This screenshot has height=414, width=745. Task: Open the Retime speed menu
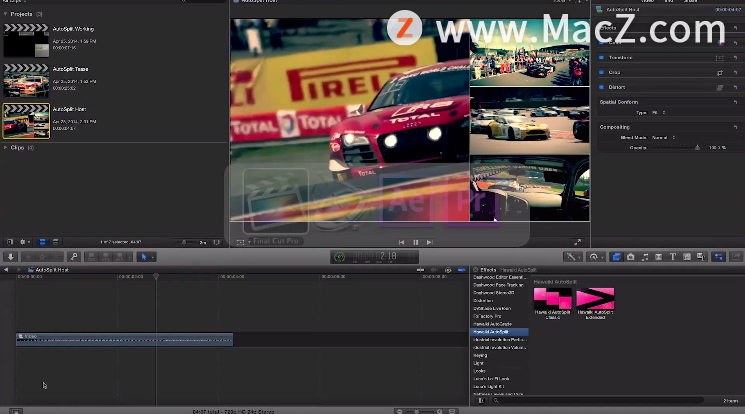click(x=594, y=257)
